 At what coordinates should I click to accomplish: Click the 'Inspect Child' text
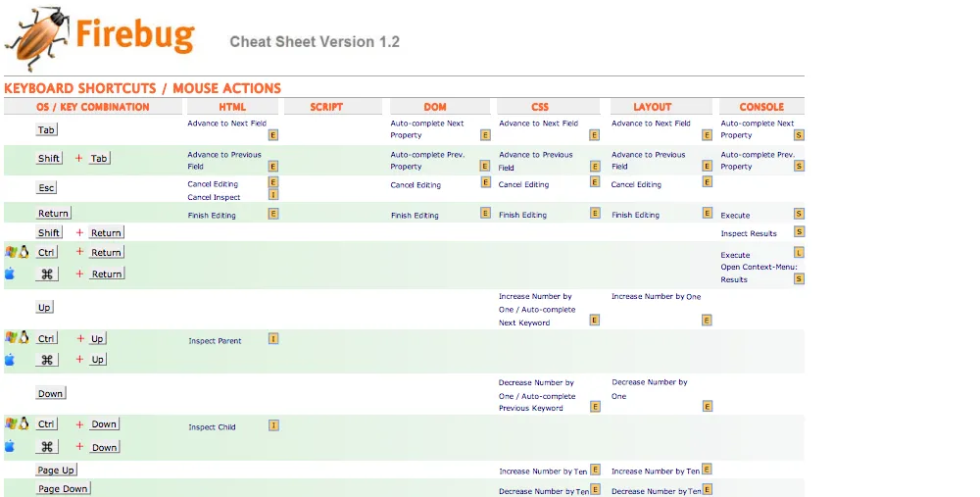(x=212, y=427)
